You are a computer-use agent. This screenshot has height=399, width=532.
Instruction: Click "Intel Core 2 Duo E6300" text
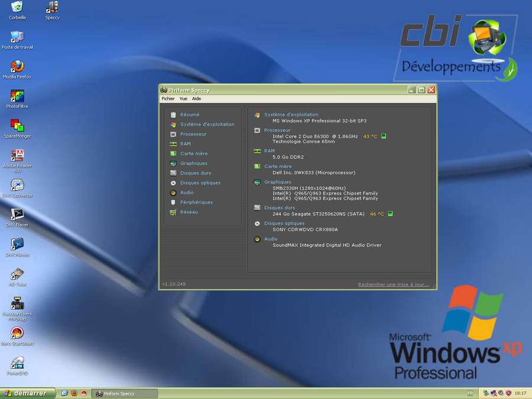pos(301,137)
